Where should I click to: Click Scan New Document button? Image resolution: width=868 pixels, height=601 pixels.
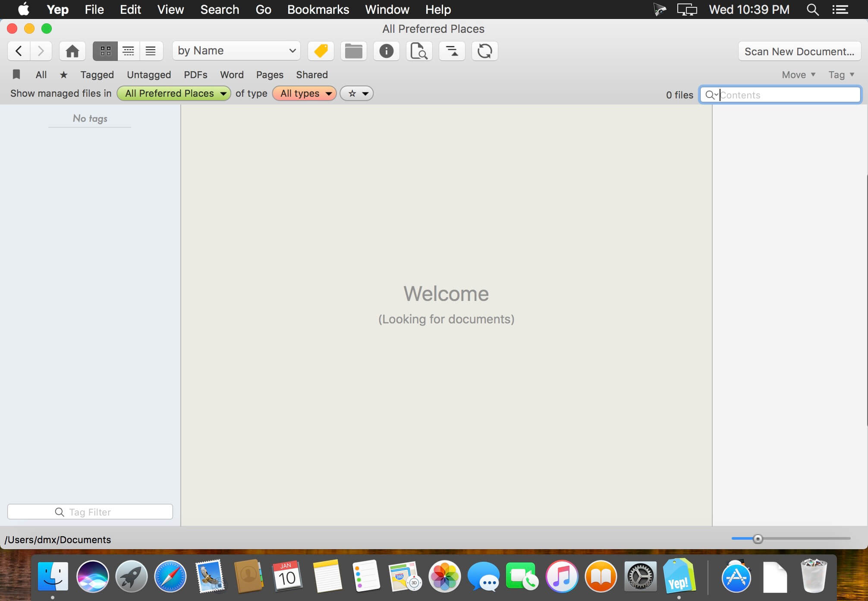(799, 51)
